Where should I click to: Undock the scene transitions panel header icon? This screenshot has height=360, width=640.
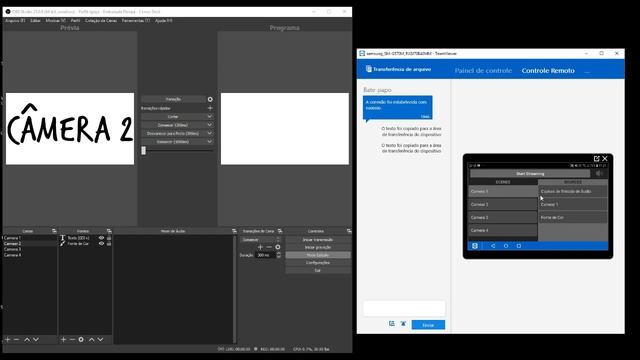tap(280, 231)
